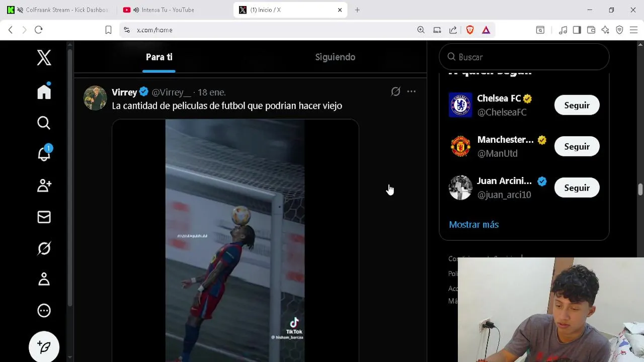The width and height of the screenshot is (644, 362).
Task: Click into the Buscar search field
Action: [524, 57]
